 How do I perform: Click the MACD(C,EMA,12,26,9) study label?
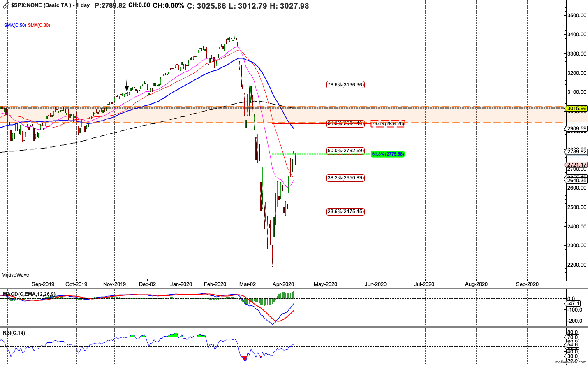coord(29,294)
